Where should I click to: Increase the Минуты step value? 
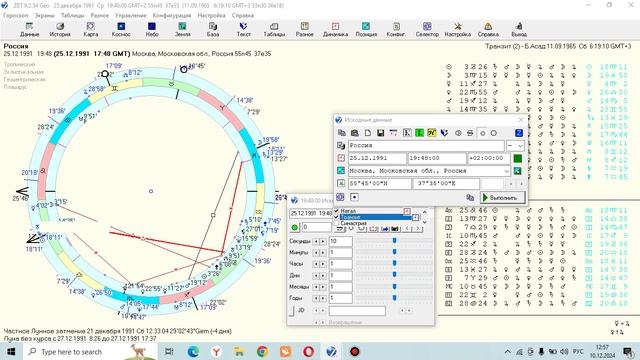[323, 253]
